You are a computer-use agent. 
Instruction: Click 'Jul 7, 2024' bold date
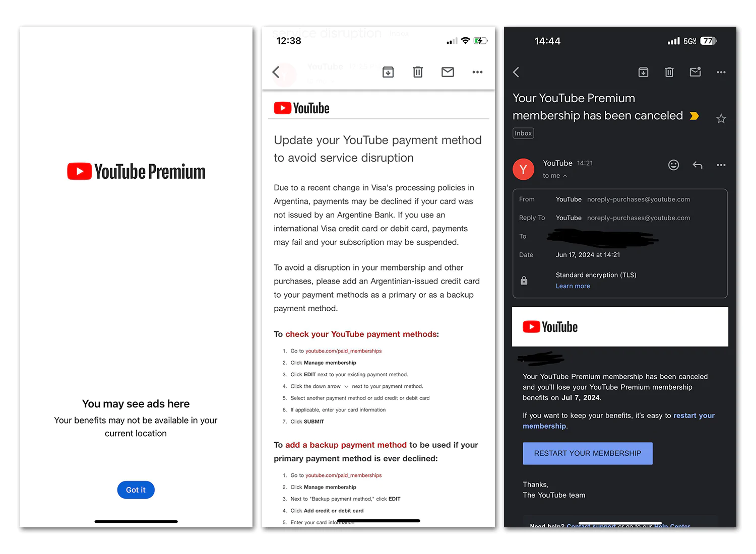(580, 398)
